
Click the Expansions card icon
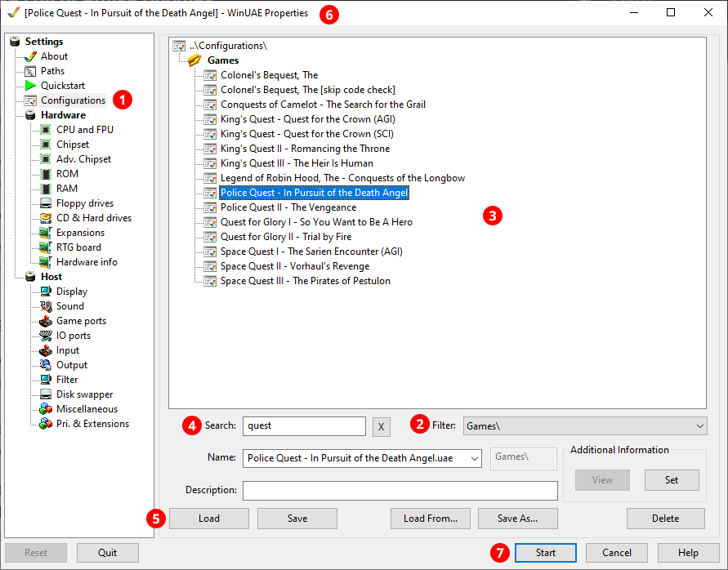[46, 233]
